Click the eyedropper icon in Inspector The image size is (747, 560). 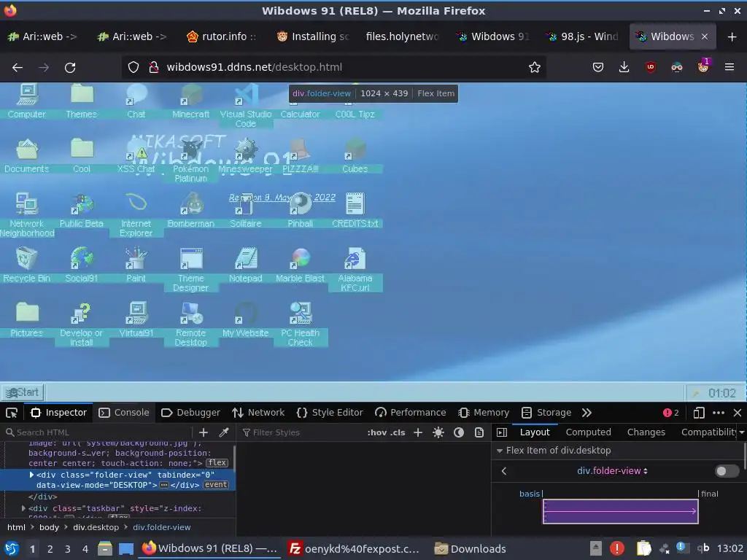[x=223, y=432]
